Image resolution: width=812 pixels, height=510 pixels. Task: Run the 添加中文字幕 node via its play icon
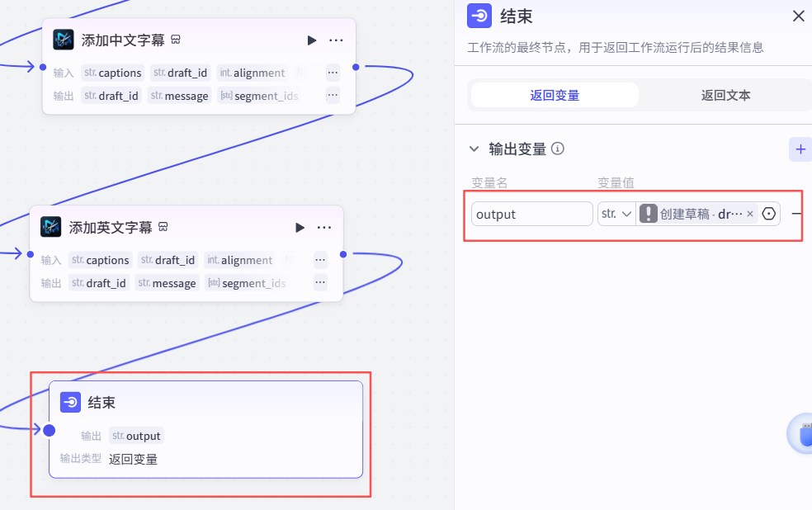point(312,39)
